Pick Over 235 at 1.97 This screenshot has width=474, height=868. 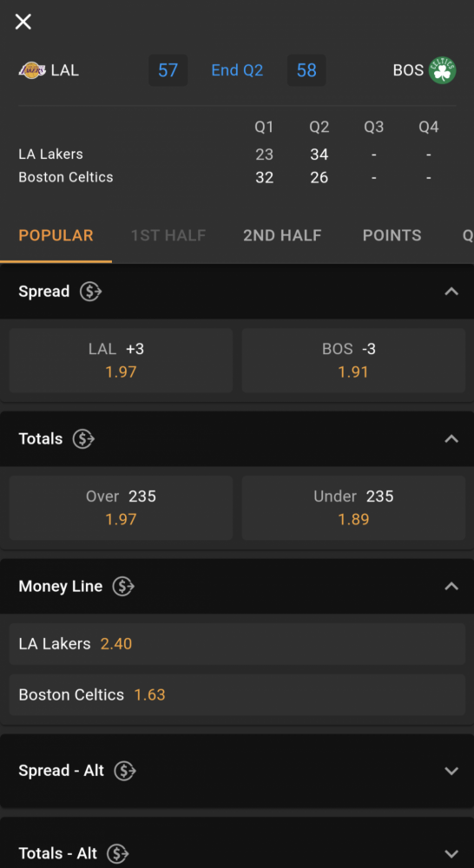(x=121, y=508)
